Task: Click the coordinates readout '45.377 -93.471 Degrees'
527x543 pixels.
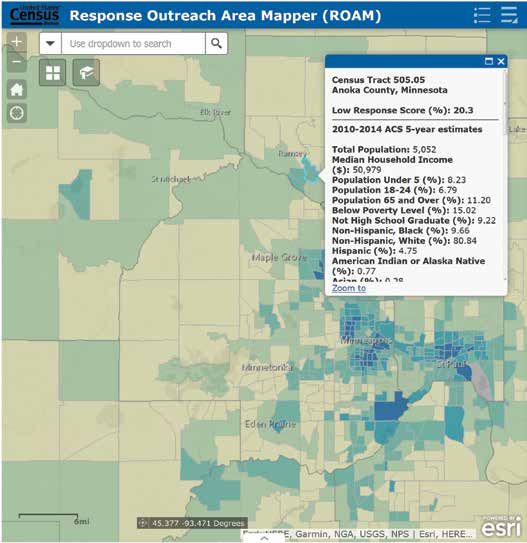Action: (198, 523)
